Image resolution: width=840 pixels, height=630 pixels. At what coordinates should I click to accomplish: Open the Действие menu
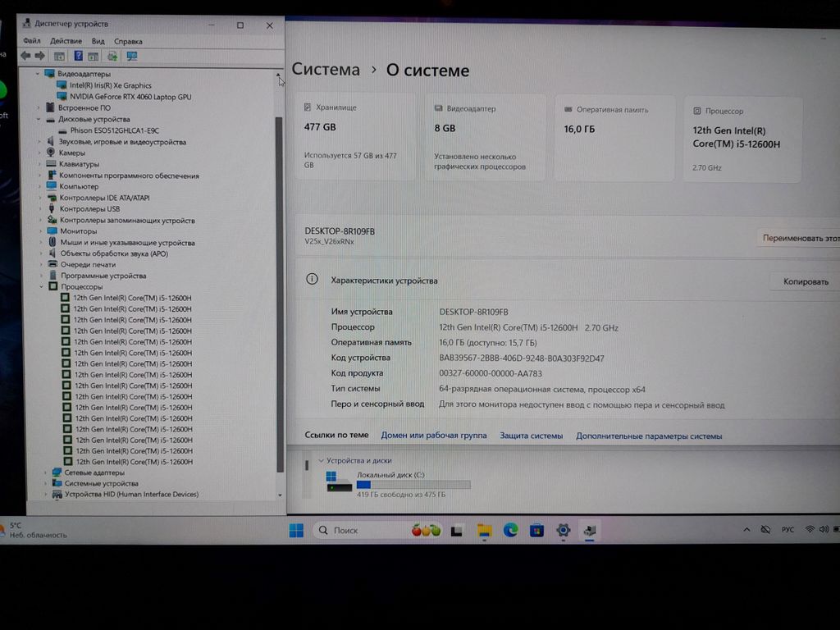[x=66, y=41]
